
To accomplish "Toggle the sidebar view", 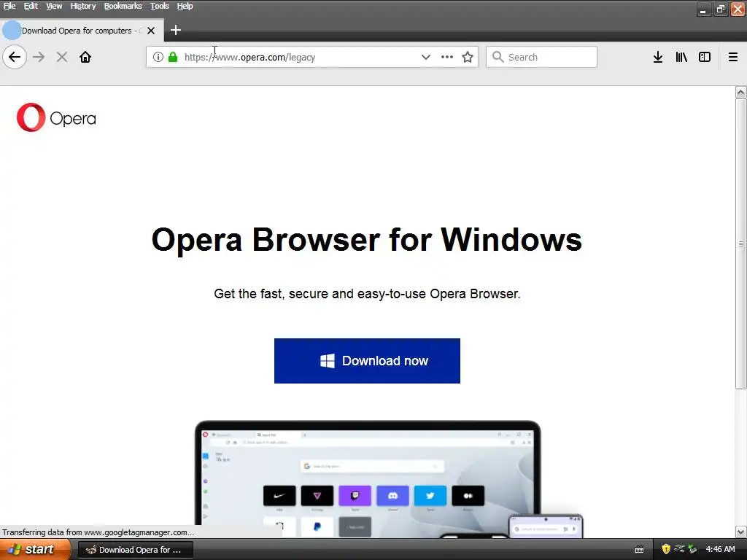I will [705, 57].
